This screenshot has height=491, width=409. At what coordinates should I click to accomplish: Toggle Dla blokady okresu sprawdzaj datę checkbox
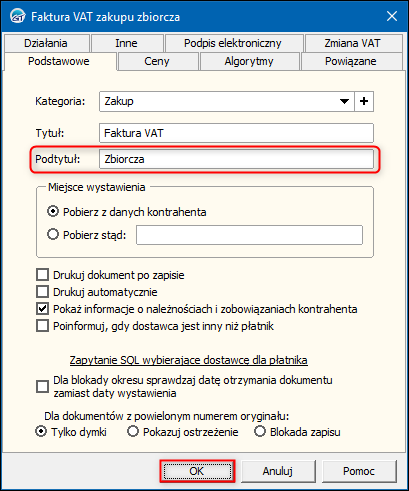(x=42, y=387)
